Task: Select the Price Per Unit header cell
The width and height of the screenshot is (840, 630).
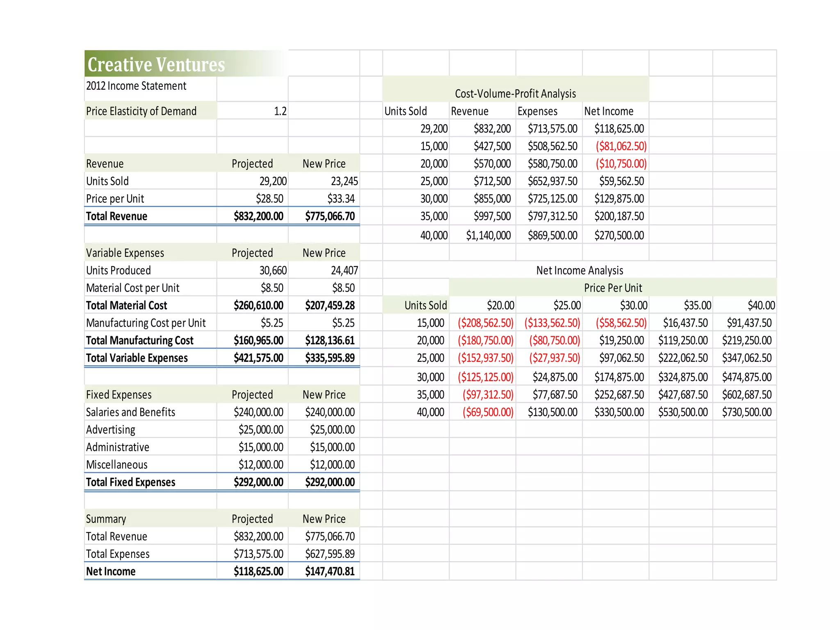Action: (x=613, y=288)
